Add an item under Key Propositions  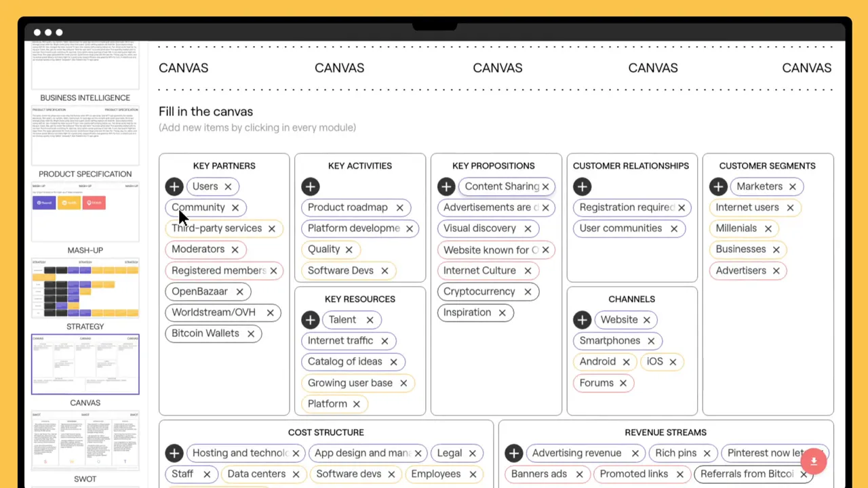click(x=446, y=186)
